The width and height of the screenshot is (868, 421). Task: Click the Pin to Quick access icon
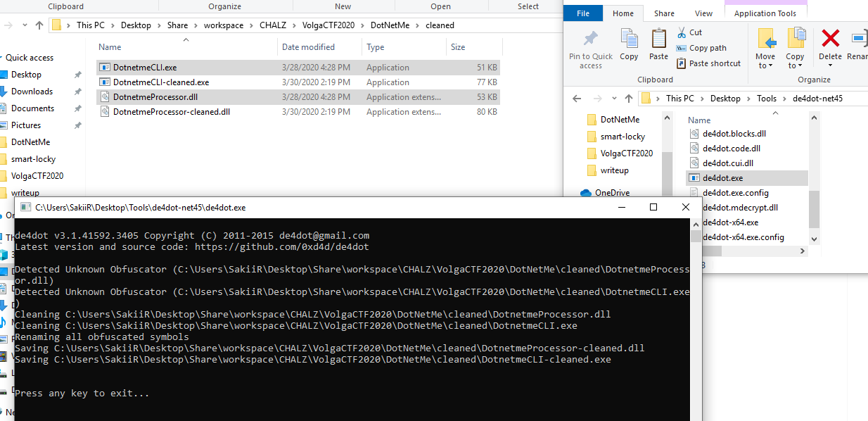[x=591, y=48]
